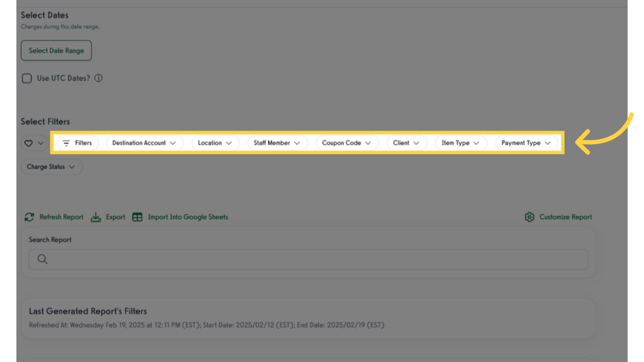The width and height of the screenshot is (644, 362).
Task: Open the Staff Member filter dropdown
Action: [277, 143]
